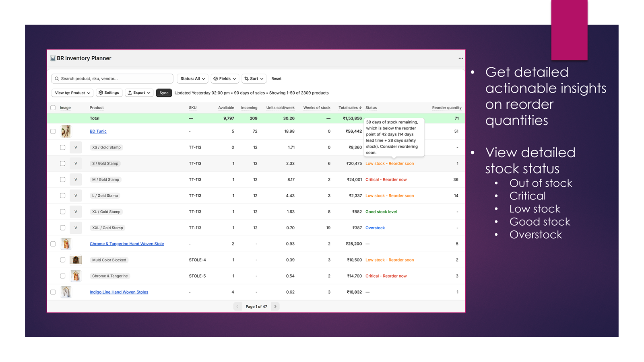
Task: Click the Reset filters button
Action: point(276,79)
